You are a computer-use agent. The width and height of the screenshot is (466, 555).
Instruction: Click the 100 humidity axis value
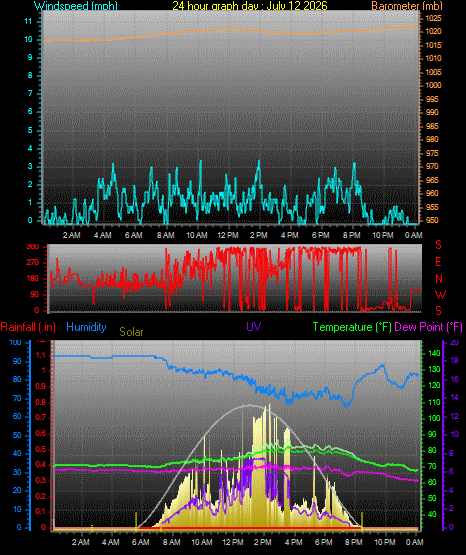click(15, 342)
